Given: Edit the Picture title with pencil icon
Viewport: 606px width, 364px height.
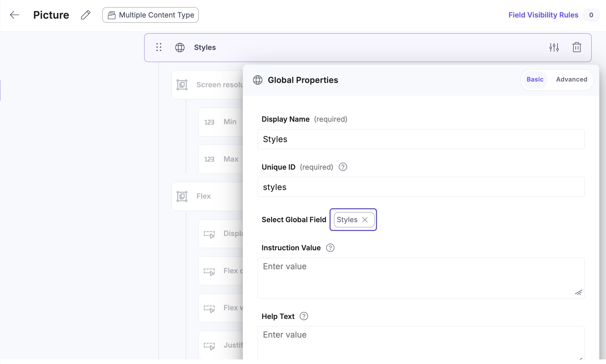Looking at the screenshot, I should tap(86, 15).
